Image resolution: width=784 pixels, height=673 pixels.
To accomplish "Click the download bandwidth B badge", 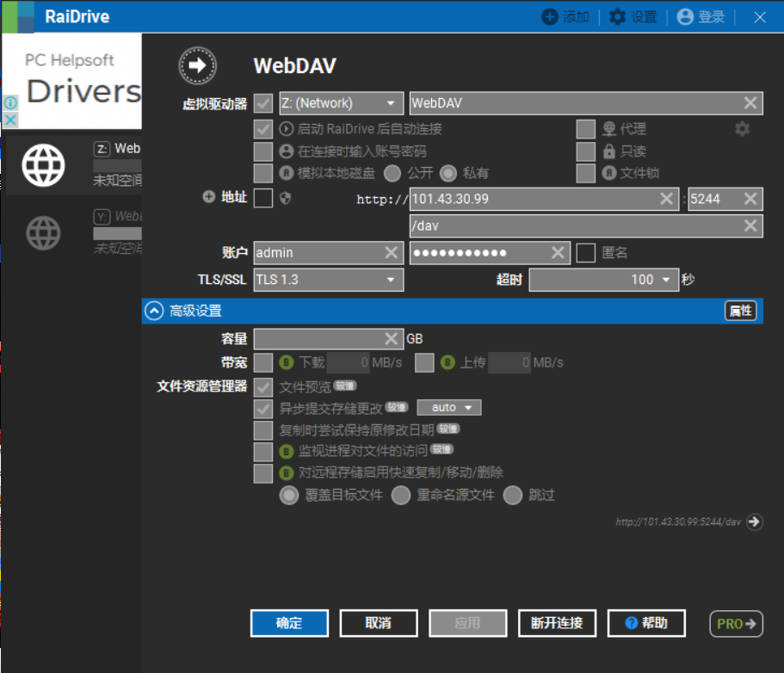I will click(287, 362).
